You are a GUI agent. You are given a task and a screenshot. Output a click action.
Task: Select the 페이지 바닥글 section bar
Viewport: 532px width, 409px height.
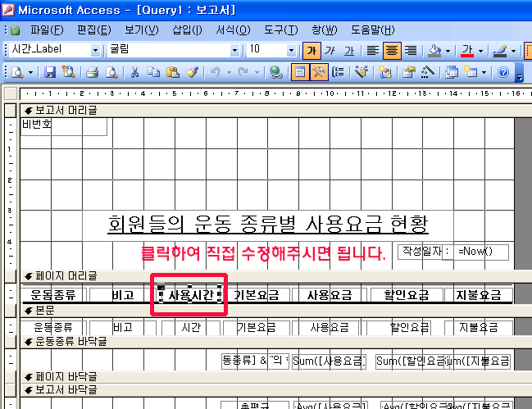[x=275, y=377]
